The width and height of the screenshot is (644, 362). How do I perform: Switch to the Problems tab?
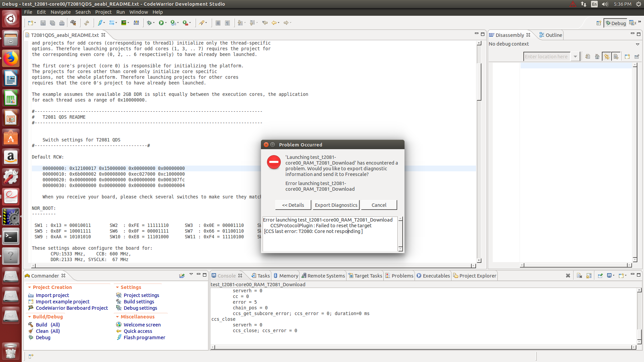pyautogui.click(x=399, y=276)
